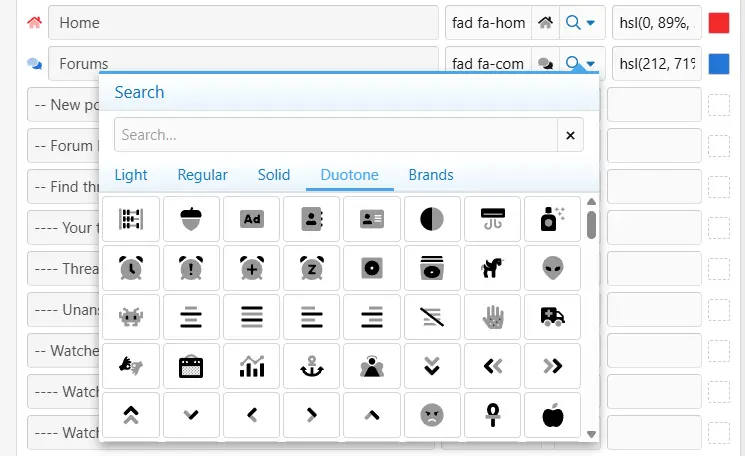
Task: Choose the sign language hands icon
Action: [x=131, y=366]
